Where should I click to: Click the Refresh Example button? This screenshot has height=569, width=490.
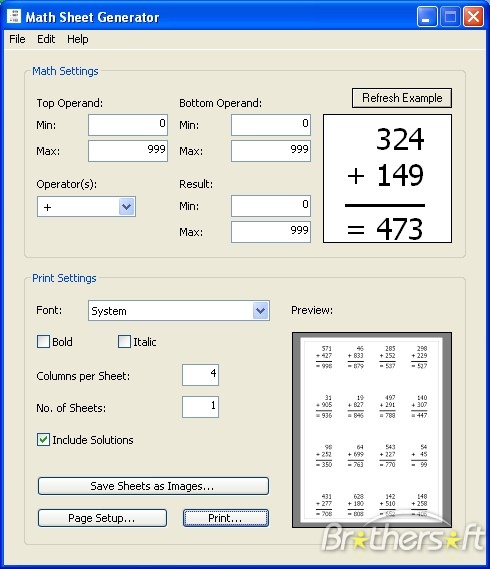coord(402,98)
